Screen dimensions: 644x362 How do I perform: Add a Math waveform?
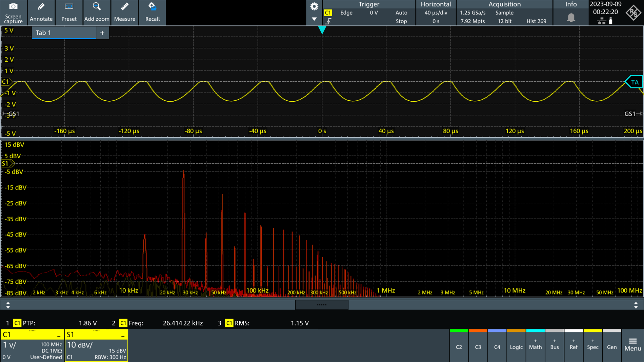pyautogui.click(x=535, y=346)
